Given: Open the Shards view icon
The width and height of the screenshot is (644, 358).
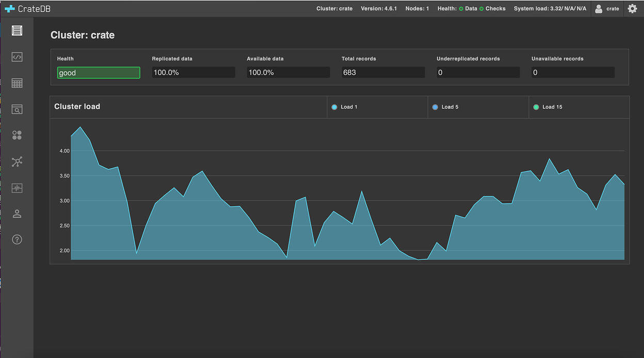Looking at the screenshot, I should [17, 135].
